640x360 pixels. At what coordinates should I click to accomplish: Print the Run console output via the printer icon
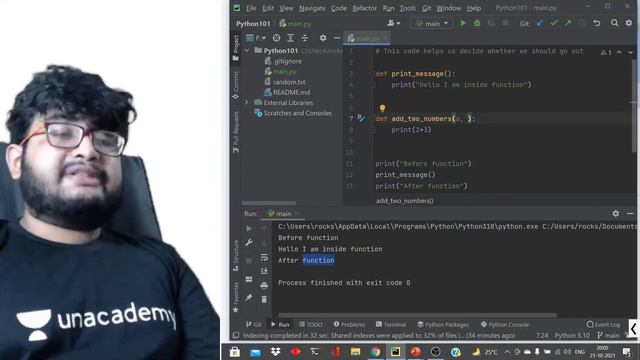point(264,285)
